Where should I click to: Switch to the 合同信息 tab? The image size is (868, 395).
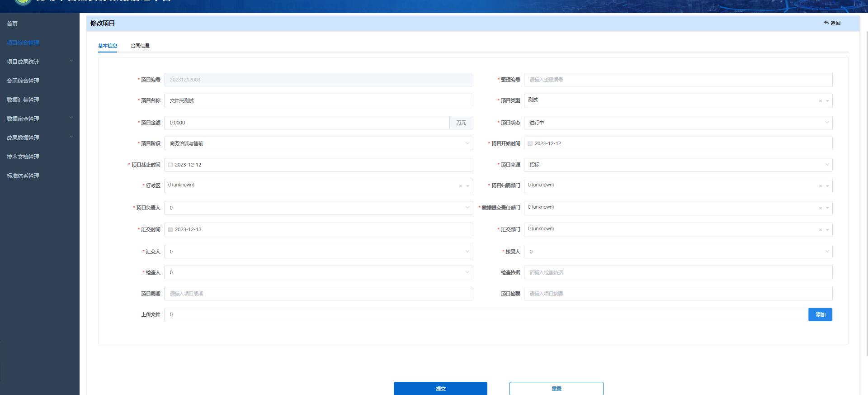click(x=140, y=46)
